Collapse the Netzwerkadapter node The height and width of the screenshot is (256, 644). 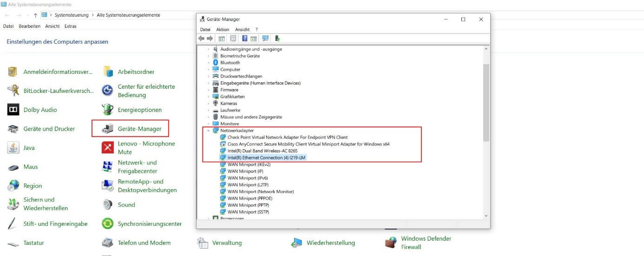coord(209,131)
